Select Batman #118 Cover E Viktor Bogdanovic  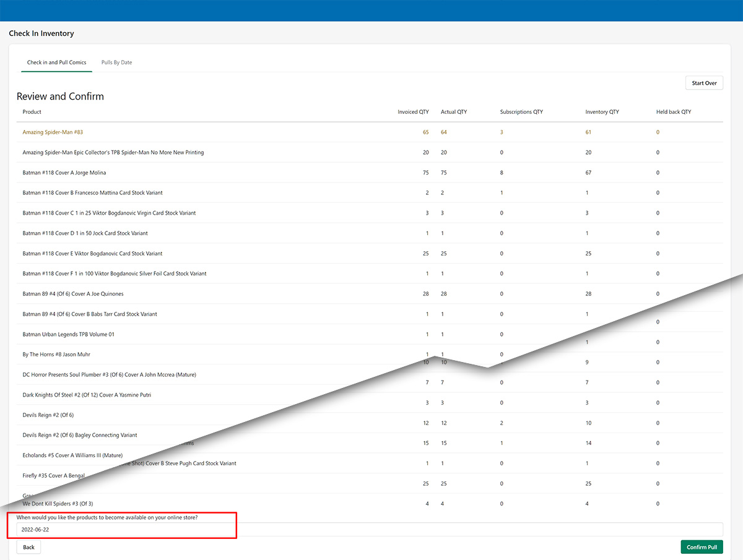pos(370,254)
